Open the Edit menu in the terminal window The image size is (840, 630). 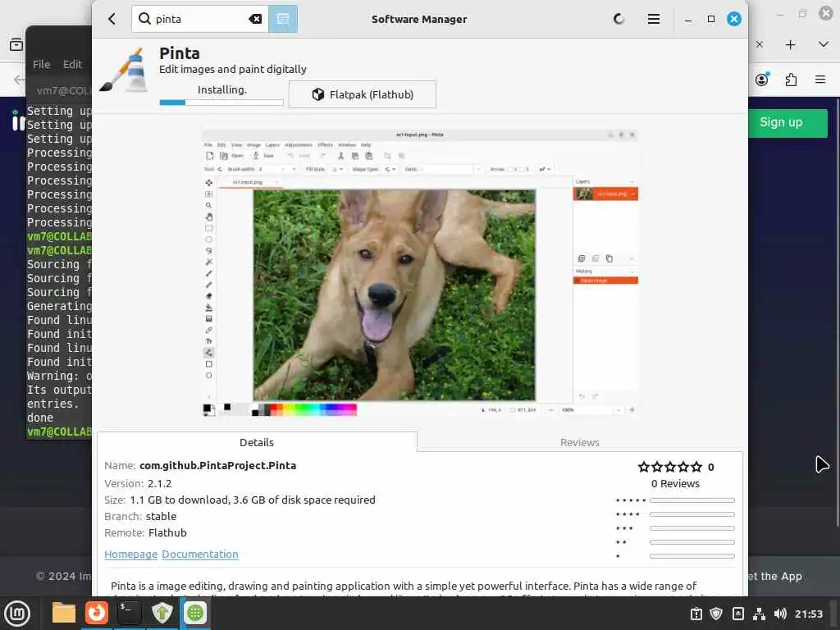point(72,64)
